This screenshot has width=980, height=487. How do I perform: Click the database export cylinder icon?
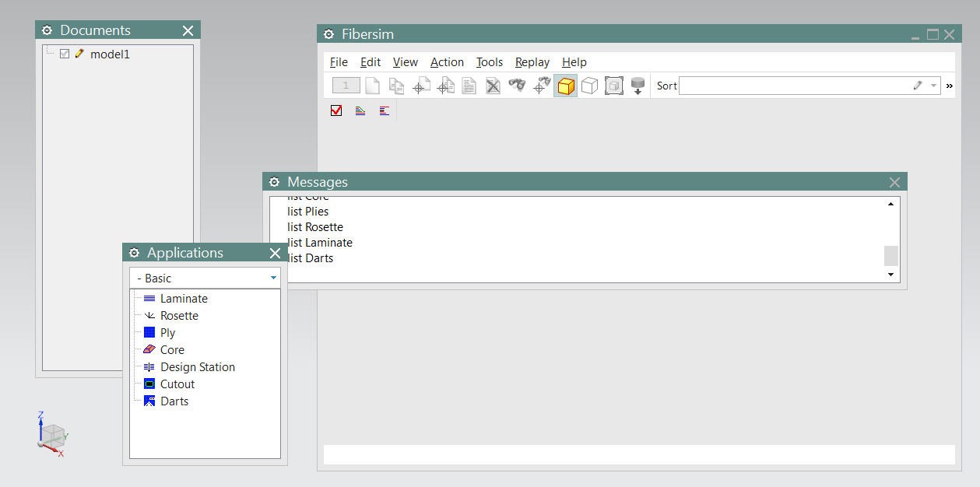point(638,85)
